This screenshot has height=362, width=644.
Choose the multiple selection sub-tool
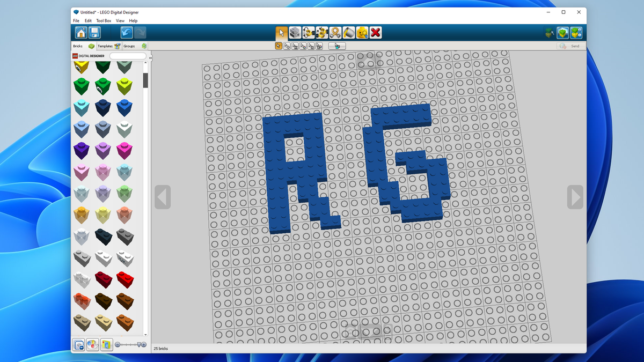pyautogui.click(x=287, y=46)
